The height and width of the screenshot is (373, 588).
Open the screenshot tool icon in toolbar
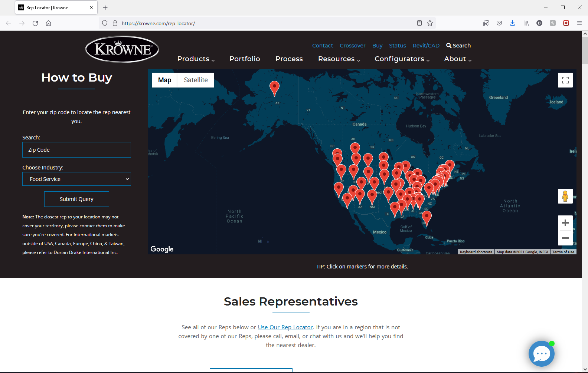click(486, 23)
